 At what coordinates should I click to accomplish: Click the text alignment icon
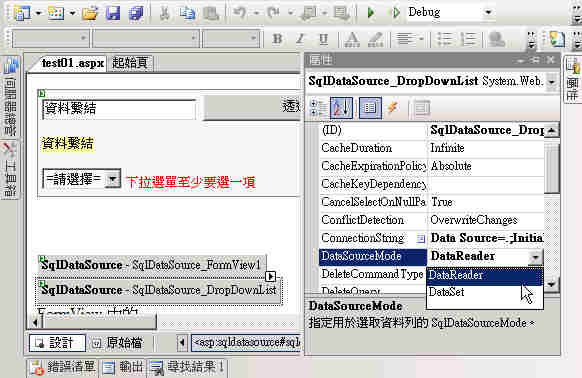pos(405,39)
